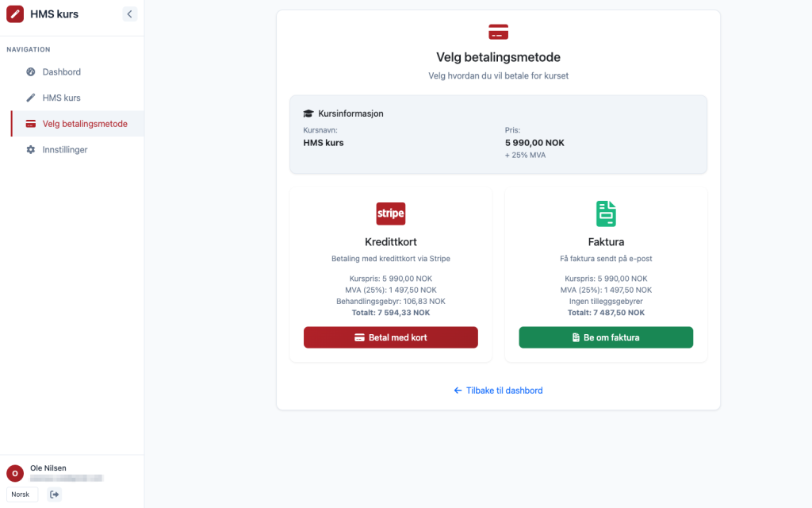Image resolution: width=812 pixels, height=508 pixels.
Task: Collapse the sidebar with the chevron button
Action: click(x=130, y=14)
